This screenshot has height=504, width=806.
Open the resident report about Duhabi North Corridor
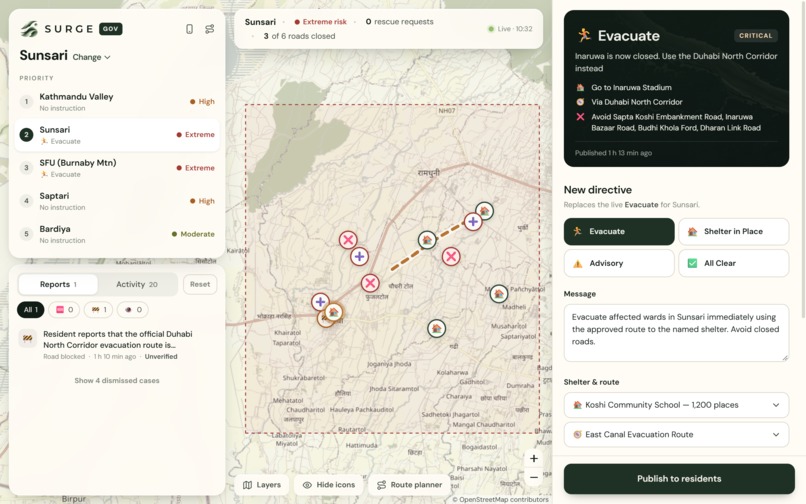click(117, 345)
